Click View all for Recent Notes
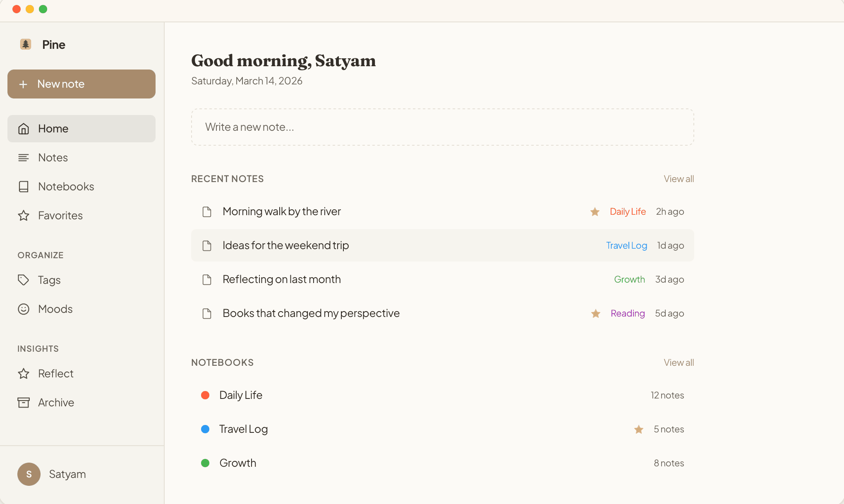This screenshot has height=504, width=844. point(679,179)
